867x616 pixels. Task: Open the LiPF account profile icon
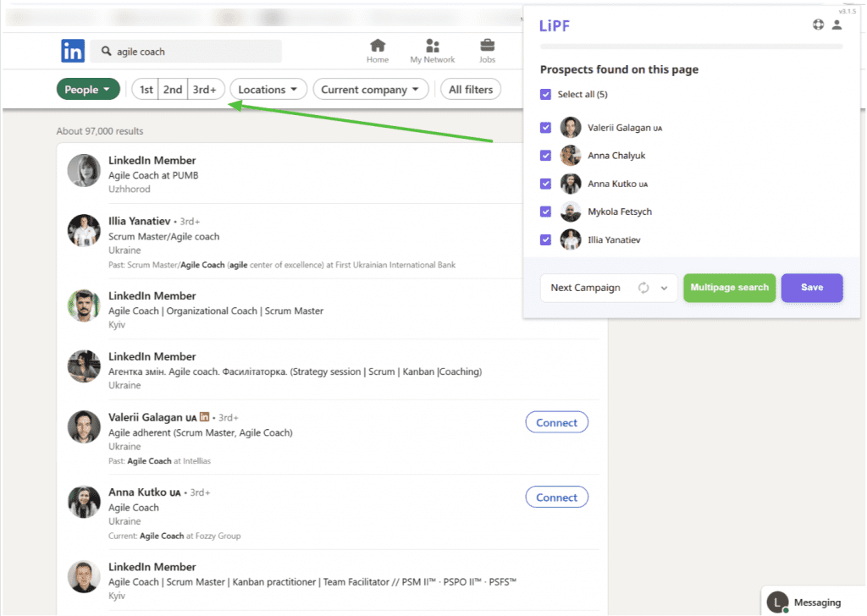coord(837,25)
